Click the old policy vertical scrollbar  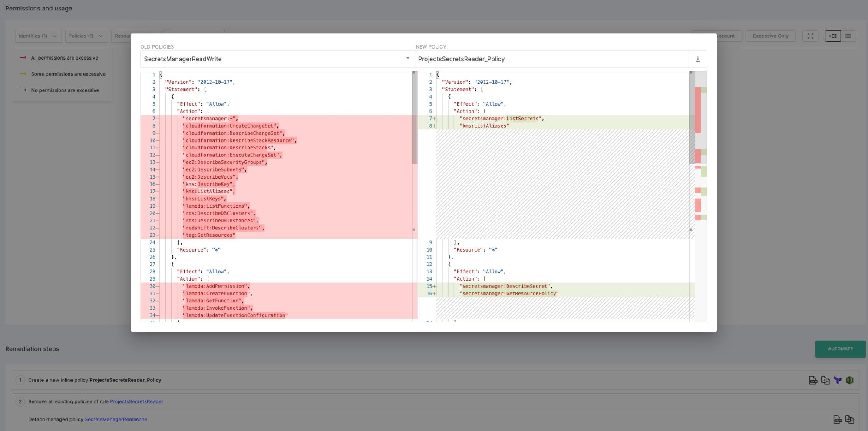coord(414,118)
